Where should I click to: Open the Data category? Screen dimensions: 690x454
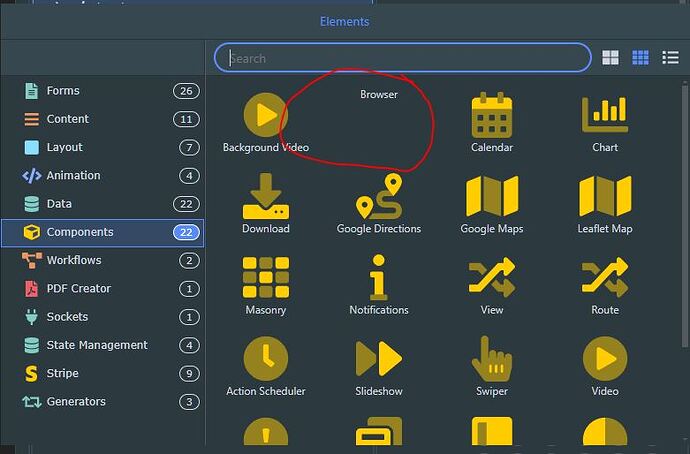click(x=103, y=204)
